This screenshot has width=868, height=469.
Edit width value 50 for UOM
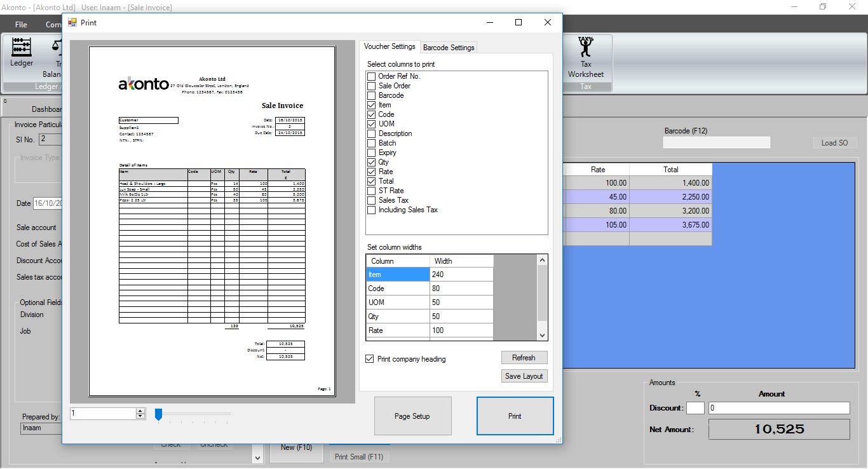[461, 302]
